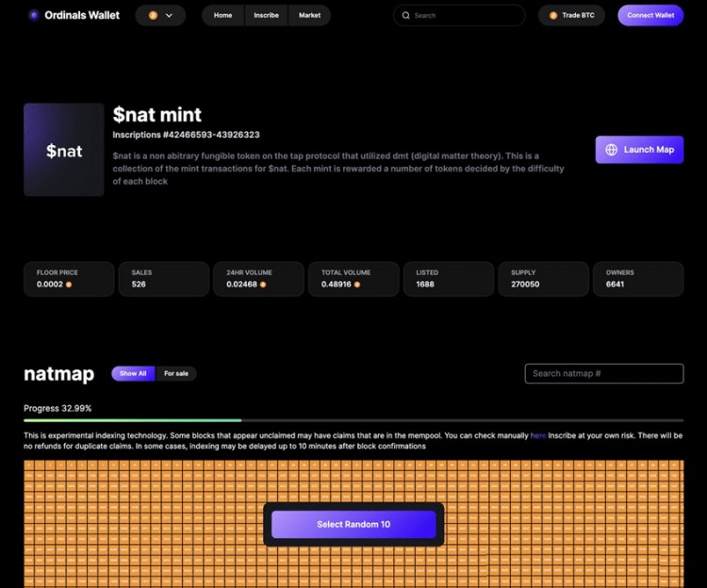The image size is (707, 588).
Task: Go to the Inscribe page
Action: click(x=266, y=15)
